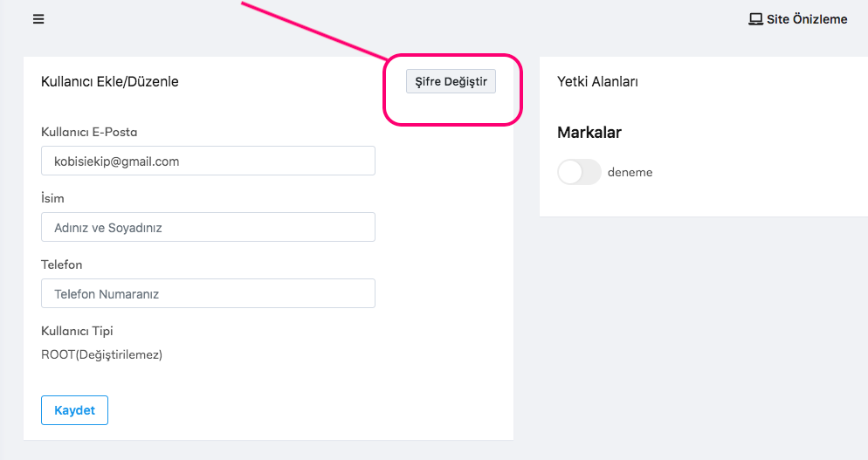
Task: Open the hamburger menu icon
Action: [x=38, y=19]
